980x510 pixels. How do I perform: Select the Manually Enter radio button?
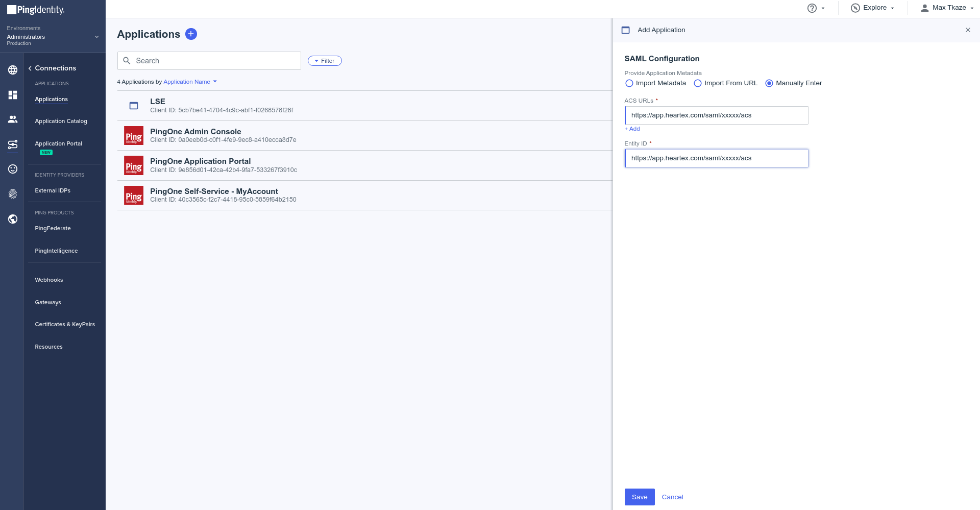(769, 83)
